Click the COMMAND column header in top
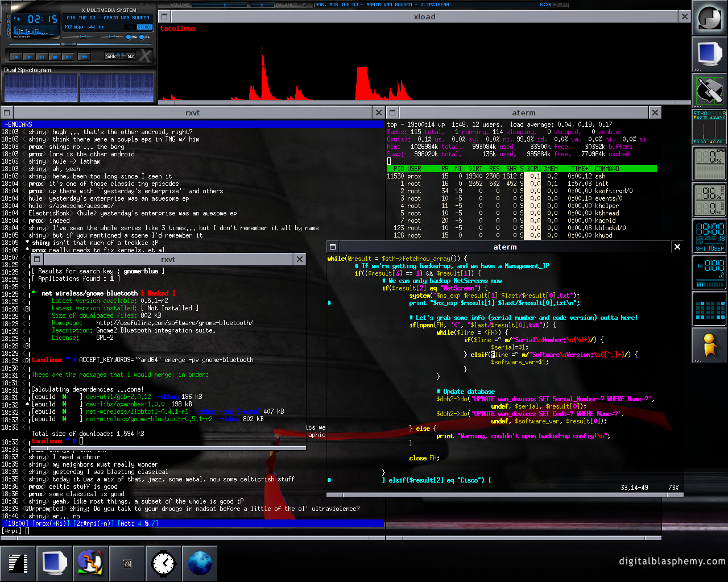 point(607,169)
